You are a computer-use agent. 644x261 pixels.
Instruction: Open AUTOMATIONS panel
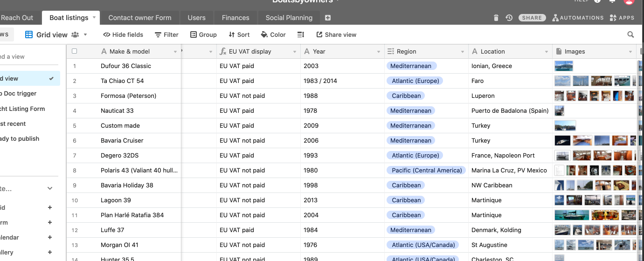[578, 18]
